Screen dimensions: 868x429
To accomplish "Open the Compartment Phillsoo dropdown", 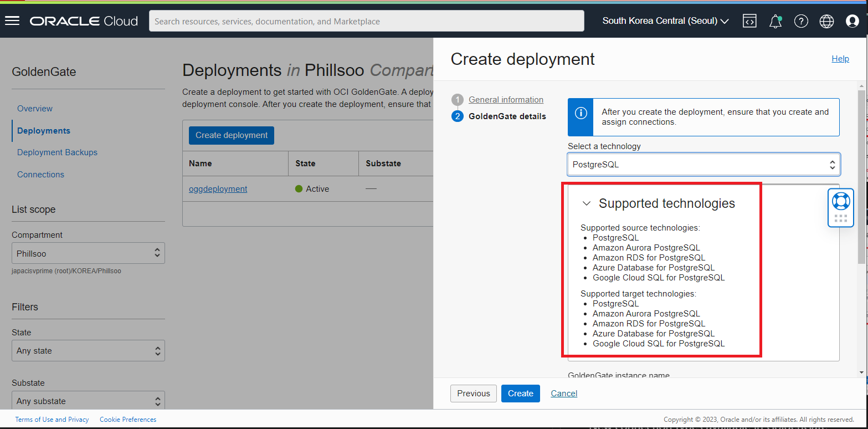I will [88, 253].
